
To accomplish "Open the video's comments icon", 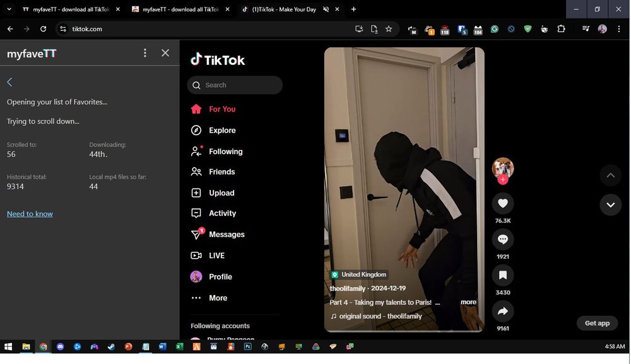I will pyautogui.click(x=503, y=239).
